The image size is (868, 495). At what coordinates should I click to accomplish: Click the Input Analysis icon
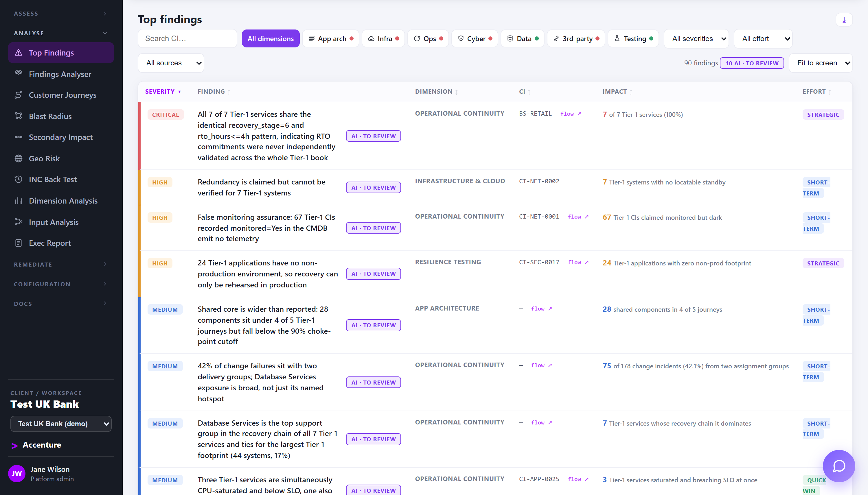(18, 222)
